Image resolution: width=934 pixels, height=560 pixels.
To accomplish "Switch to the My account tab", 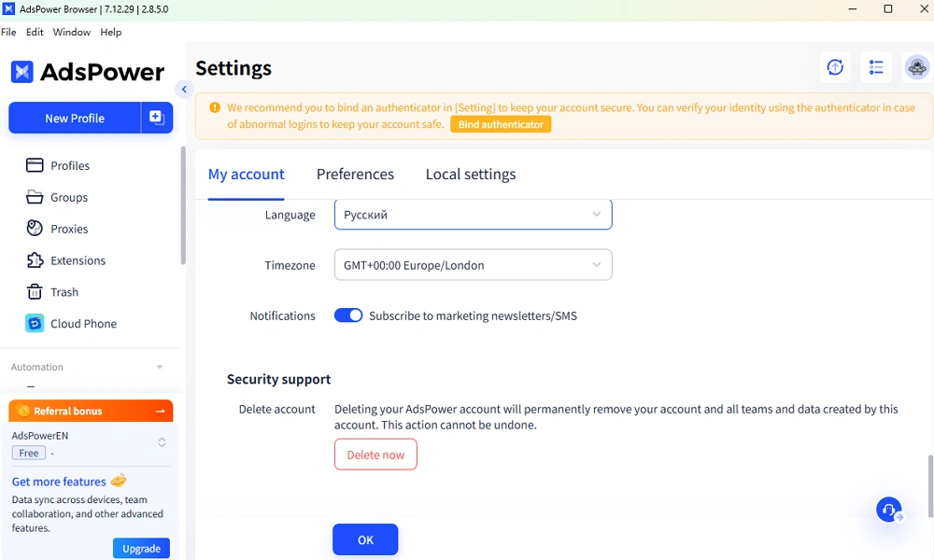I will [x=246, y=175].
